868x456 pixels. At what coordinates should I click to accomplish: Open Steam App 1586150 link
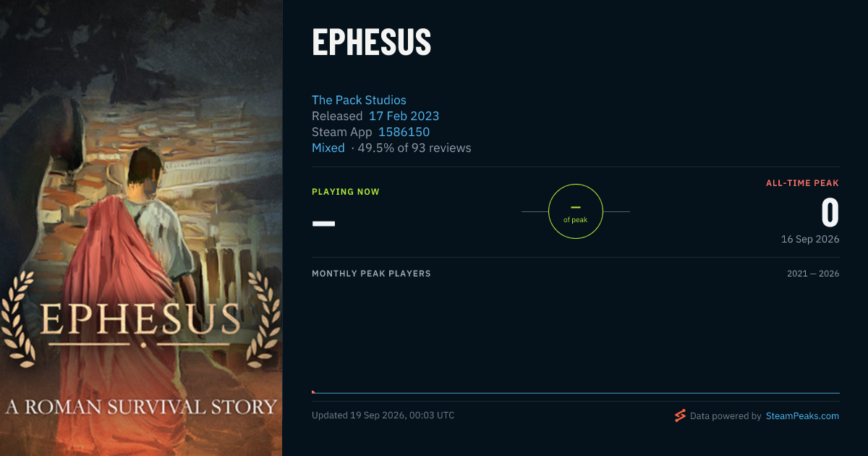click(404, 132)
